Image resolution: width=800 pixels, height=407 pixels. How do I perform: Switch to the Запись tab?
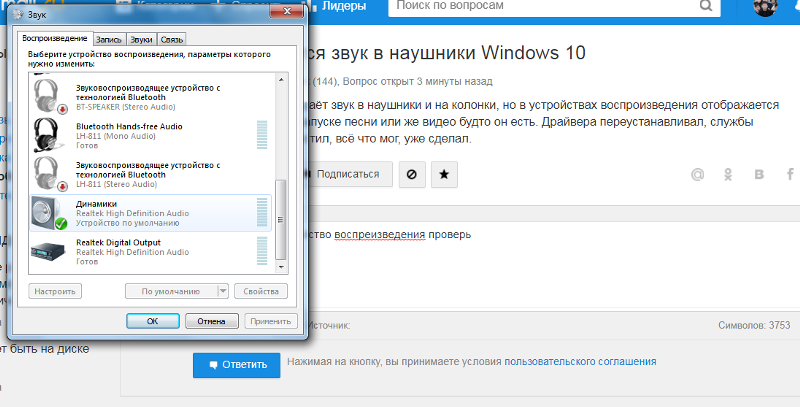click(109, 40)
